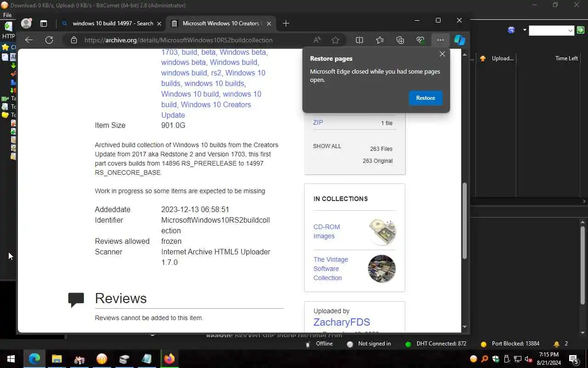The image size is (588, 368).
Task: Open the Edge Favorites list
Action: pyautogui.click(x=380, y=40)
